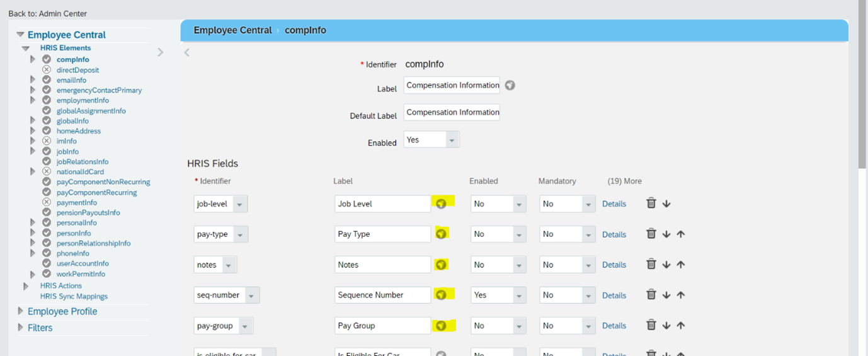This screenshot has height=356, width=868.
Task: Open Details link for Pay Type row
Action: pos(614,234)
